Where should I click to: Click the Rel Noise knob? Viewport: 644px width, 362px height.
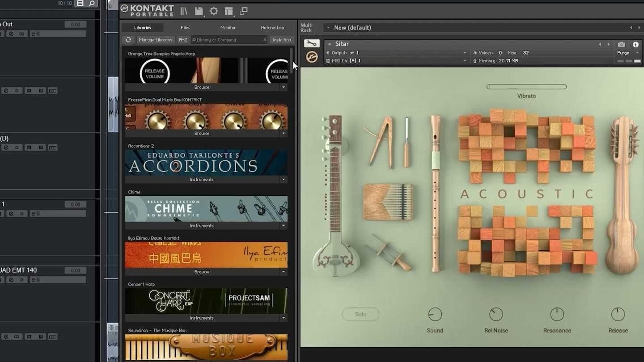[496, 314]
